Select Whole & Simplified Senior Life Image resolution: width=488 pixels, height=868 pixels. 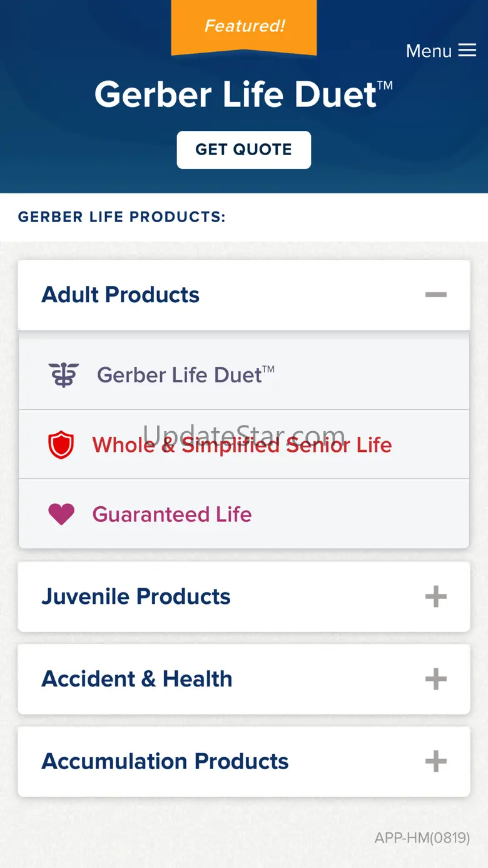tap(242, 445)
